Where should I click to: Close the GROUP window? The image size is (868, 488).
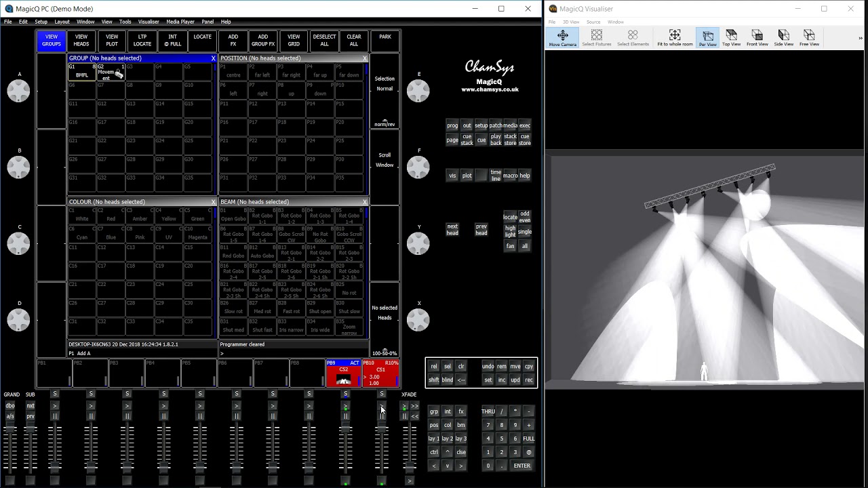[213, 58]
